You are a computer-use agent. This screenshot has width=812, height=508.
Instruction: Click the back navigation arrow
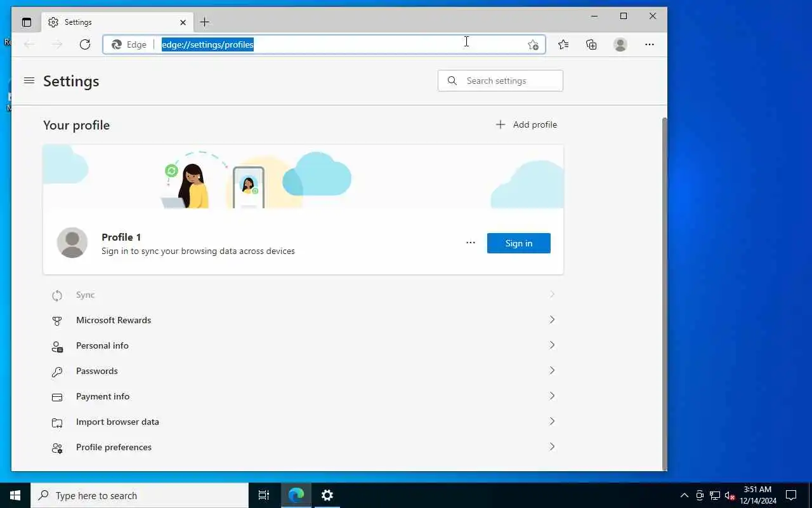[29, 44]
